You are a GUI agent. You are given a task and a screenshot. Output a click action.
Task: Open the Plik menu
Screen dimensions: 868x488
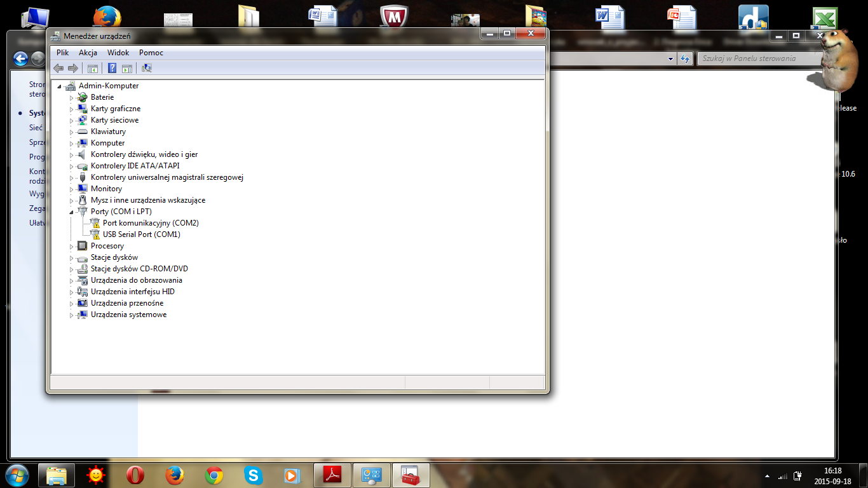click(x=62, y=53)
